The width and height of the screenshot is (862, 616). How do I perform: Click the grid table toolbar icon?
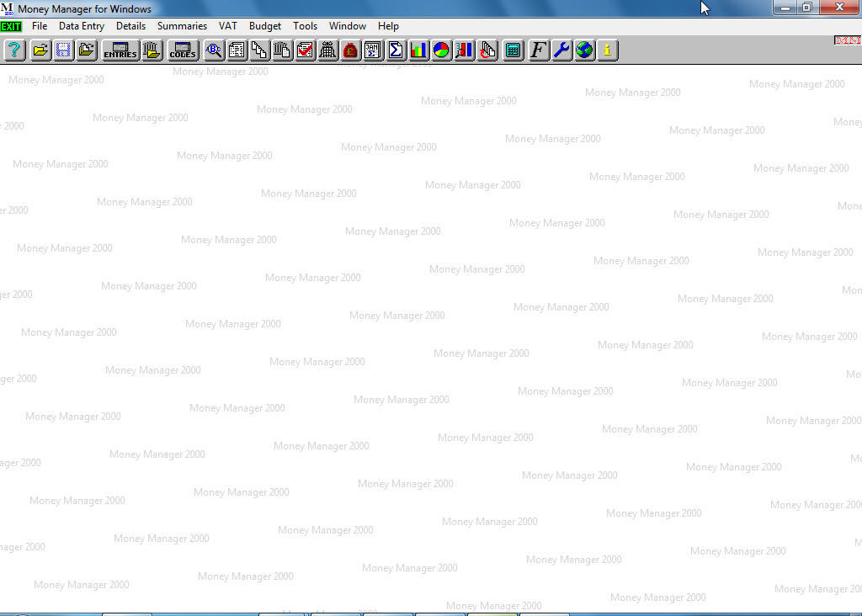click(x=327, y=50)
